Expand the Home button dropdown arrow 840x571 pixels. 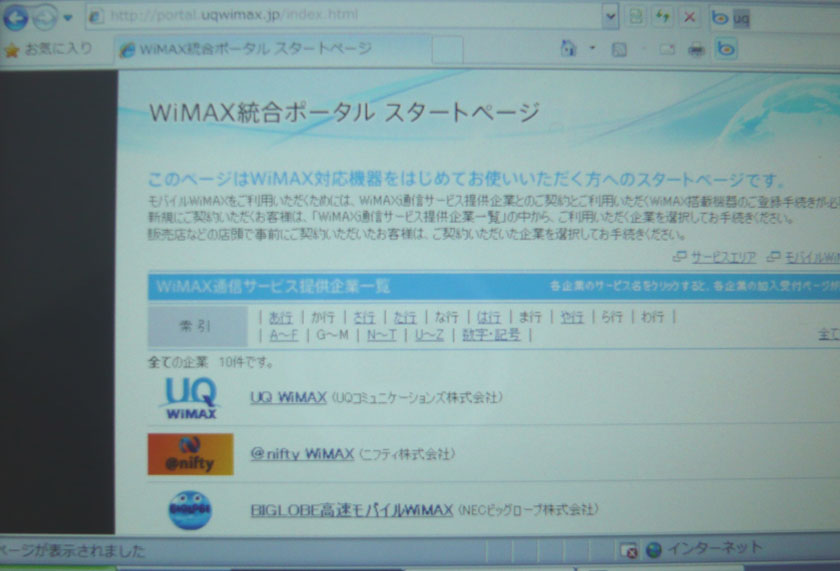coord(592,48)
